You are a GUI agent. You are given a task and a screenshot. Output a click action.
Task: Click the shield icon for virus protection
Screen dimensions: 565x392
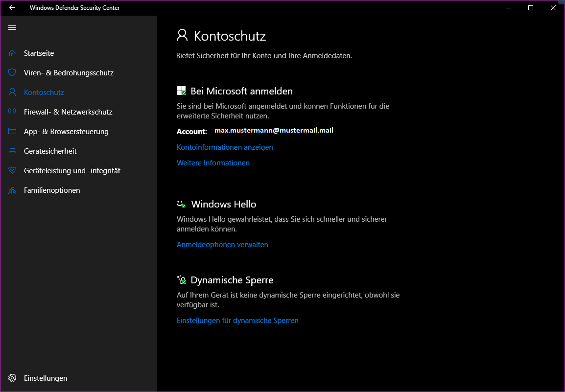pyautogui.click(x=12, y=72)
